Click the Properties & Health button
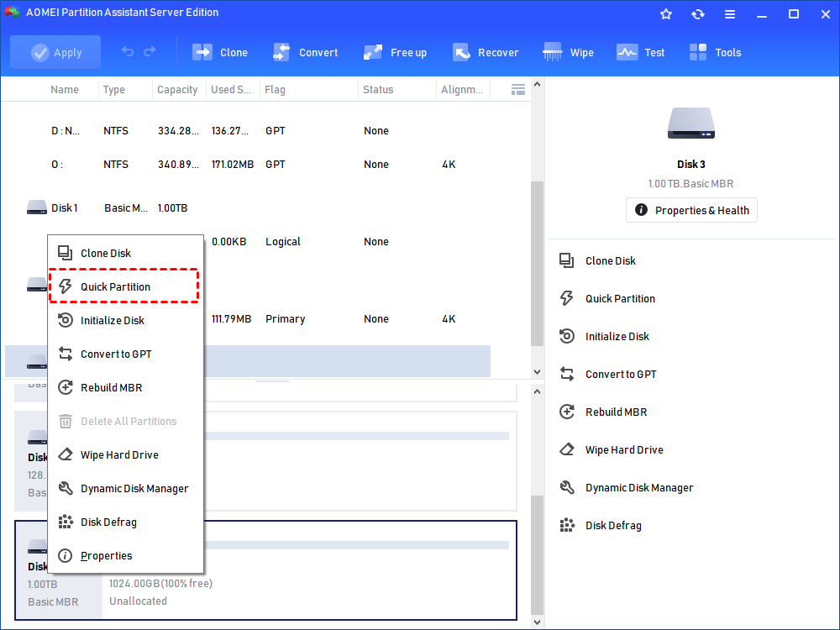This screenshot has height=630, width=840. pos(691,210)
